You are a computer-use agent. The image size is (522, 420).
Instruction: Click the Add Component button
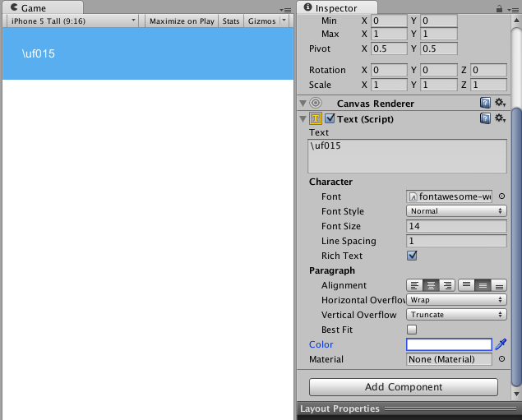[x=404, y=387]
